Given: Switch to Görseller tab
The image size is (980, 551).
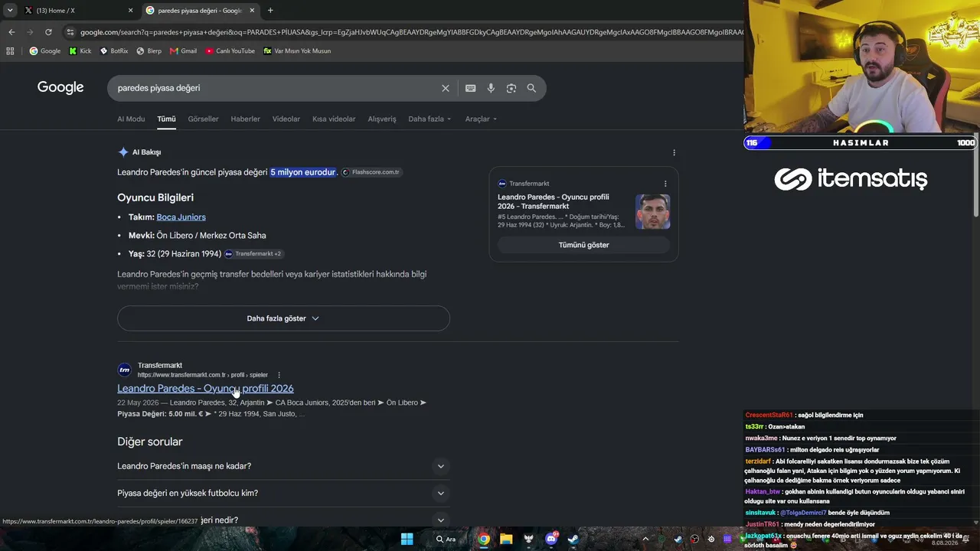Looking at the screenshot, I should coord(203,119).
